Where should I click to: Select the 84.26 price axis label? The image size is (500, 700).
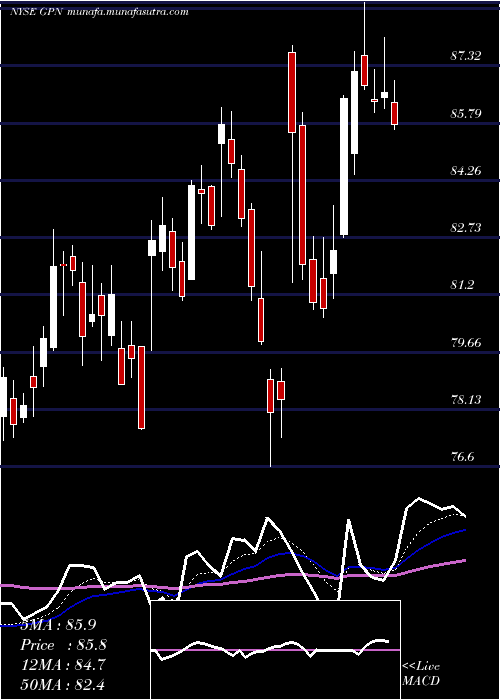(466, 171)
